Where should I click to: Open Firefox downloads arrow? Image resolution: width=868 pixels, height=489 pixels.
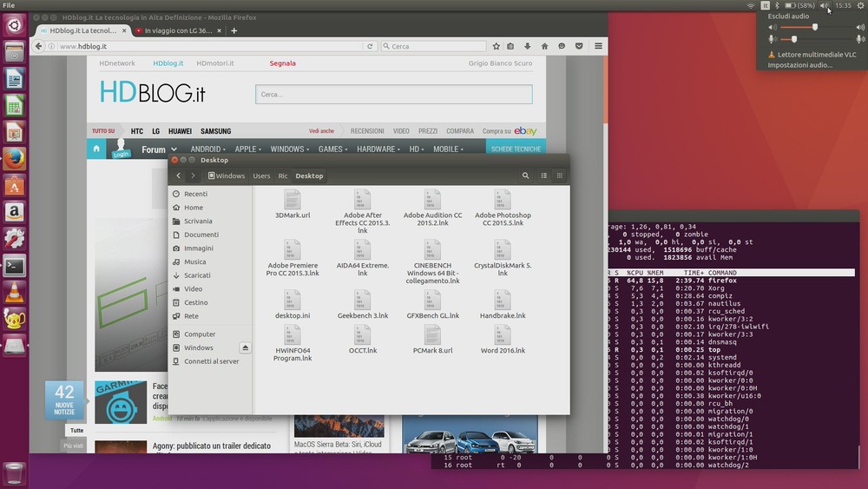tap(528, 46)
